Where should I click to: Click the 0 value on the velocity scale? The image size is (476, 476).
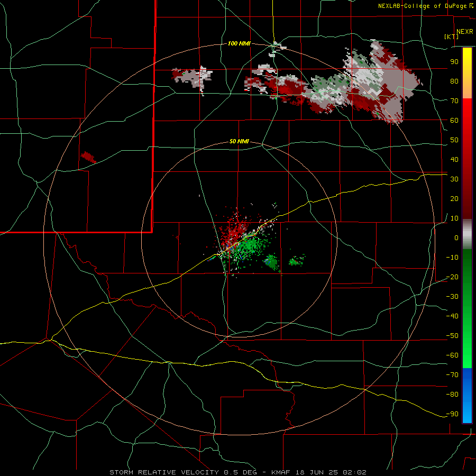click(456, 237)
